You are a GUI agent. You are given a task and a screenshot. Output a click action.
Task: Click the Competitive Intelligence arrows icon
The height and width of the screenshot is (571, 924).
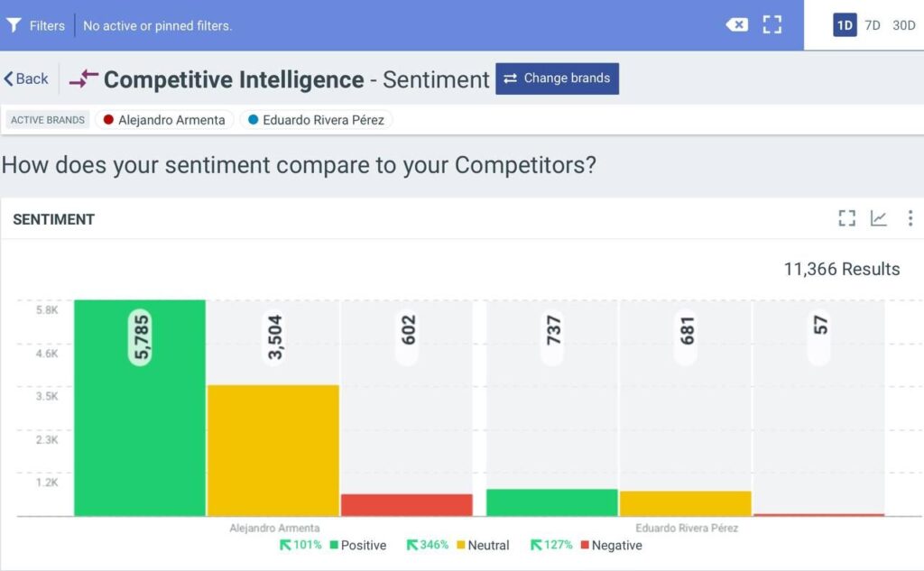coord(84,79)
